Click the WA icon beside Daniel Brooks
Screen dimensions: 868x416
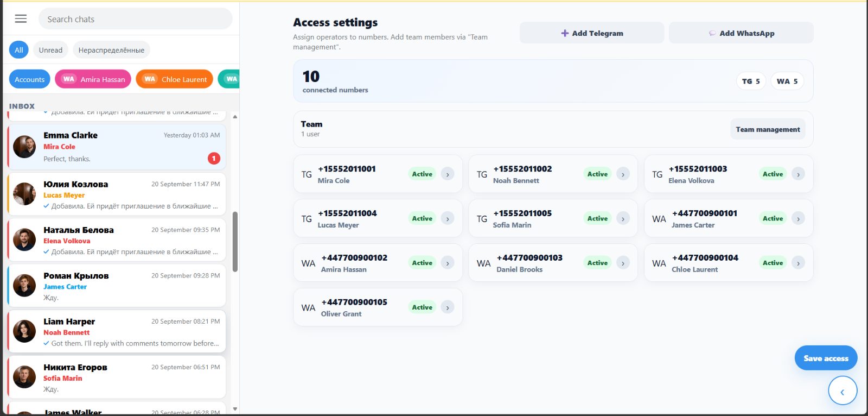[x=483, y=264]
